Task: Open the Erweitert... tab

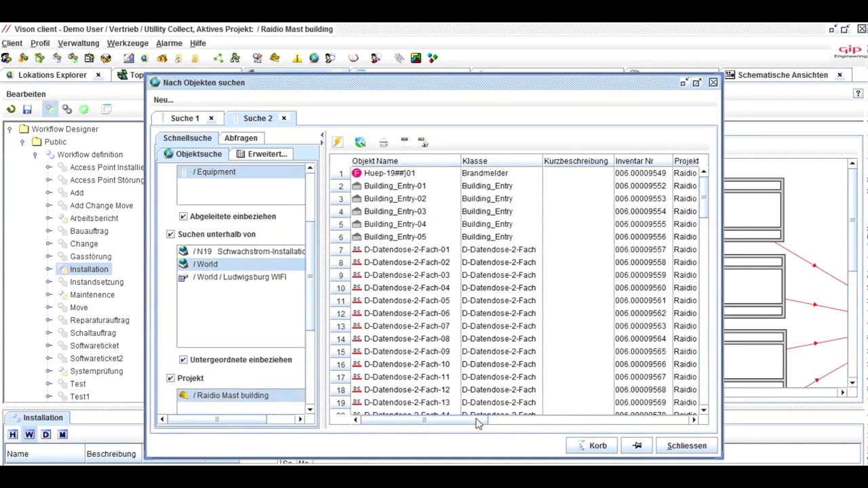Action: (262, 154)
